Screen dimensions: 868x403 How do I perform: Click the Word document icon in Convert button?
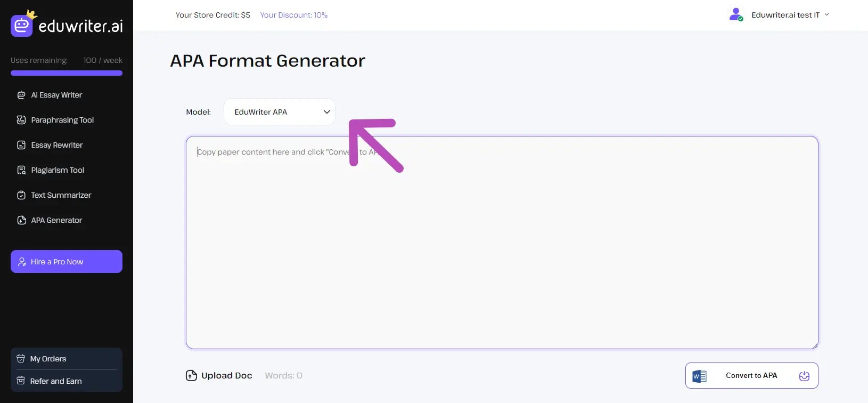699,376
